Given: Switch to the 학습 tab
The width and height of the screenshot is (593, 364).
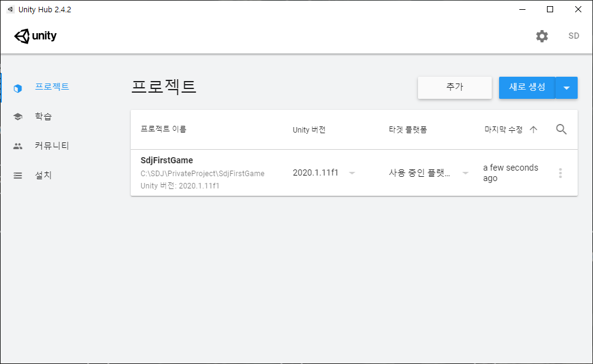Looking at the screenshot, I should [x=43, y=116].
